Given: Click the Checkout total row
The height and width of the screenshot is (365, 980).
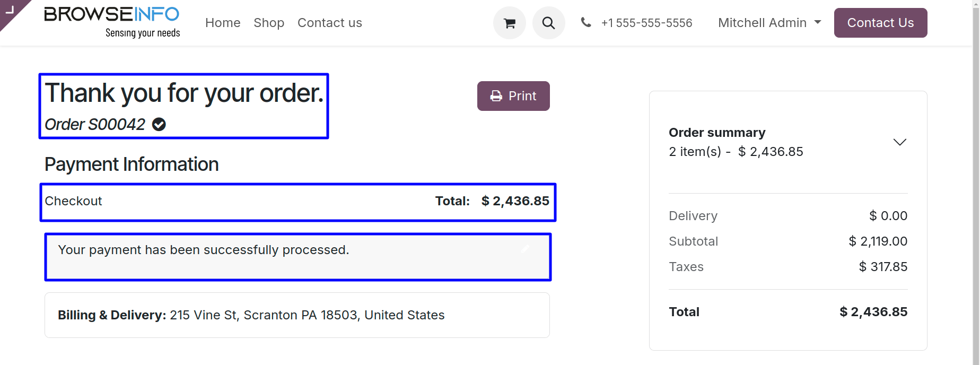Looking at the screenshot, I should point(298,202).
